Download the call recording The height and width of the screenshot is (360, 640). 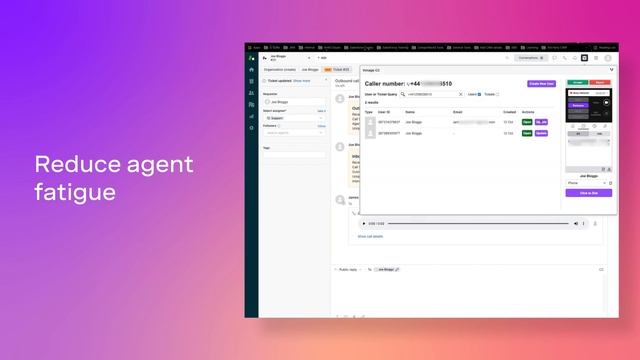point(595,224)
